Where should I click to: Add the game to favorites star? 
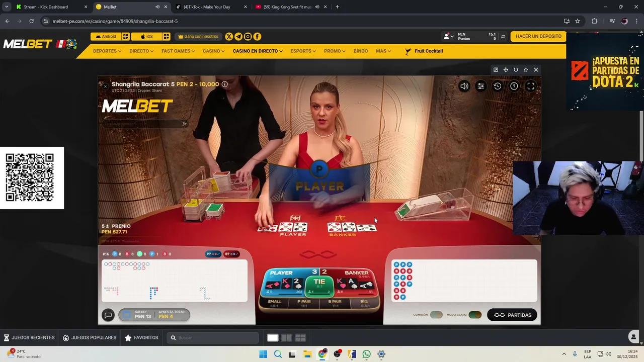tap(526, 70)
